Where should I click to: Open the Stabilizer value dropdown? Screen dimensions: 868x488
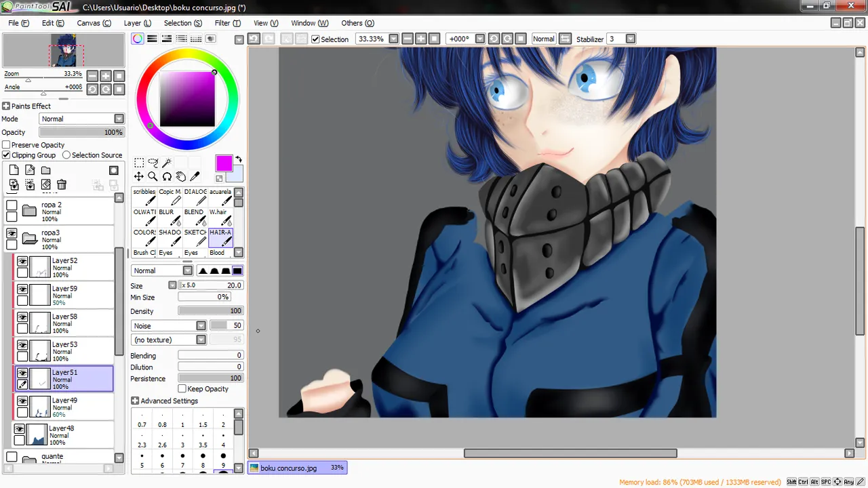click(x=631, y=39)
